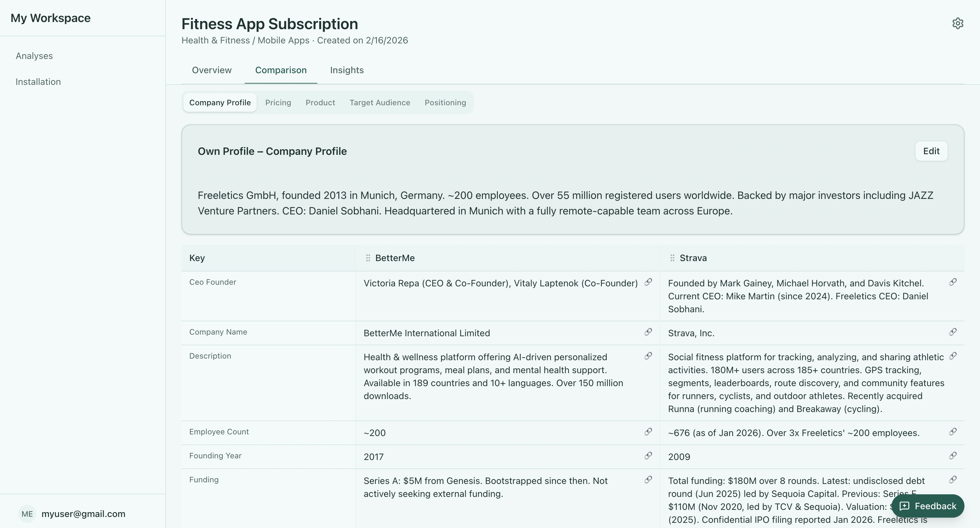Open the Feedback button
The image size is (980, 528).
tap(927, 506)
